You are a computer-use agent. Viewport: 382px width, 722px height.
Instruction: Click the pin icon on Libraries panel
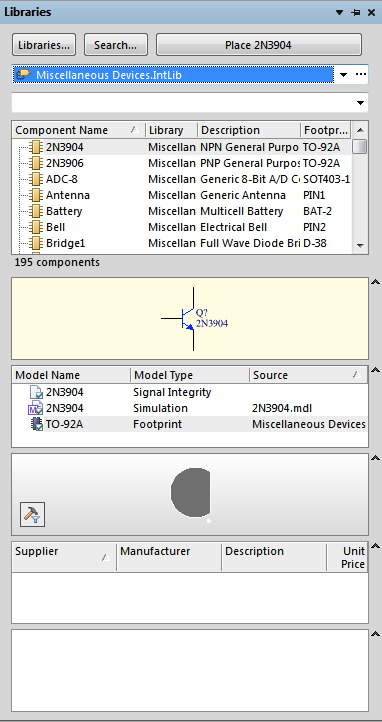[356, 12]
